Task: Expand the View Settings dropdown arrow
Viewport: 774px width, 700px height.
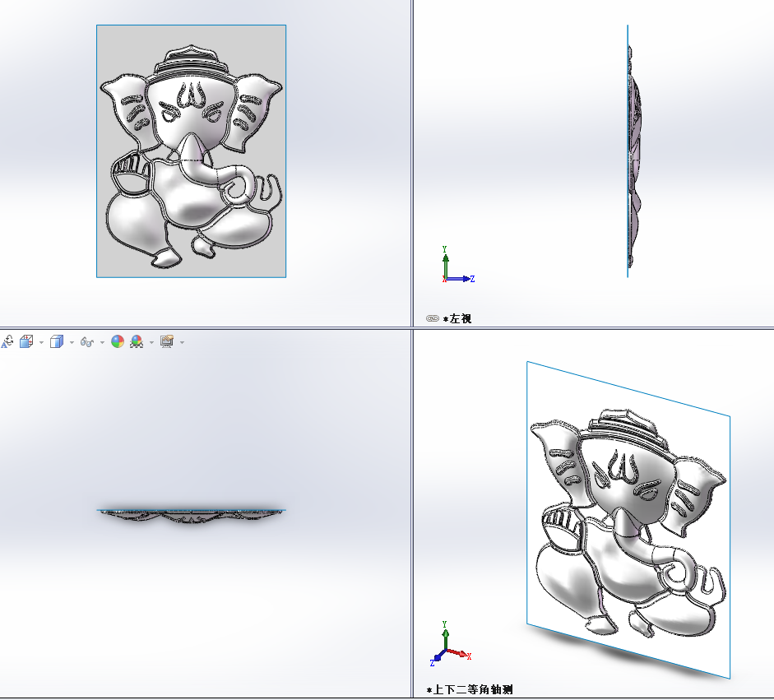Action: pos(182,342)
